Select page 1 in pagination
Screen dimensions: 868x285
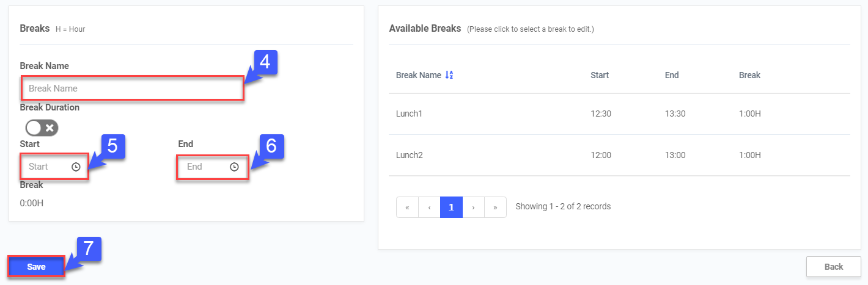(x=451, y=207)
